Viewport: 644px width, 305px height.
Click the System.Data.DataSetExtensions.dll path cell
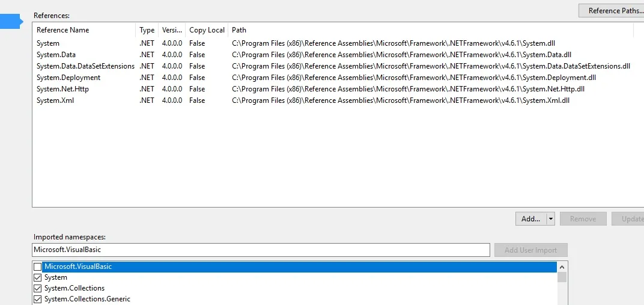click(x=431, y=66)
